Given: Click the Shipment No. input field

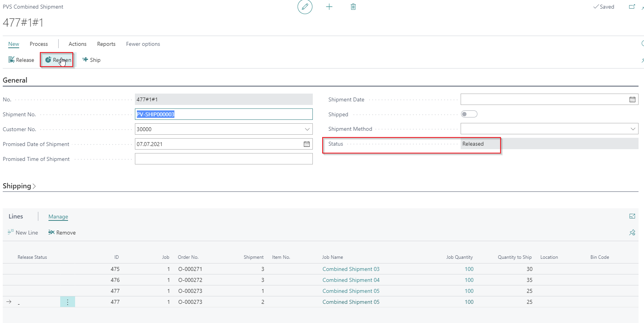Looking at the screenshot, I should tap(224, 114).
